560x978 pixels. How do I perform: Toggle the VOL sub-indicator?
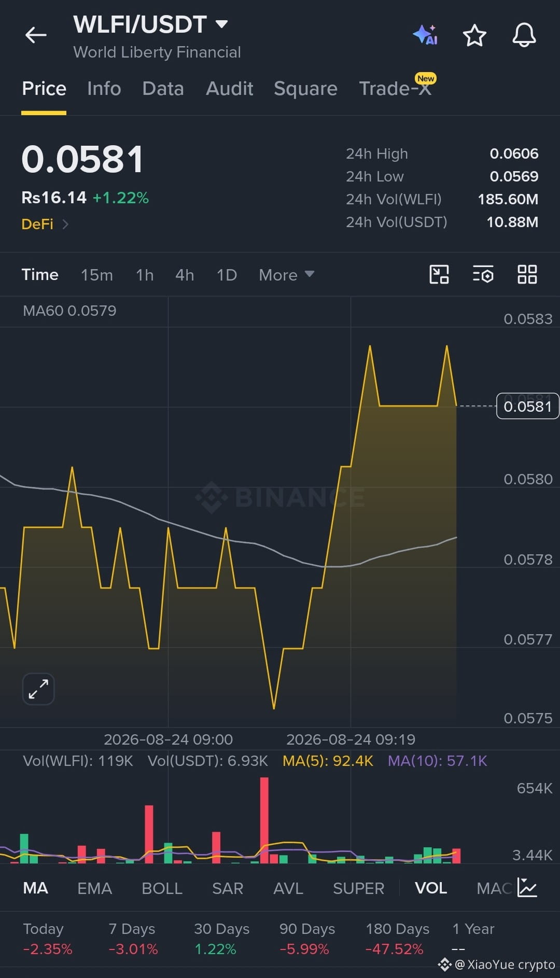coord(431,888)
